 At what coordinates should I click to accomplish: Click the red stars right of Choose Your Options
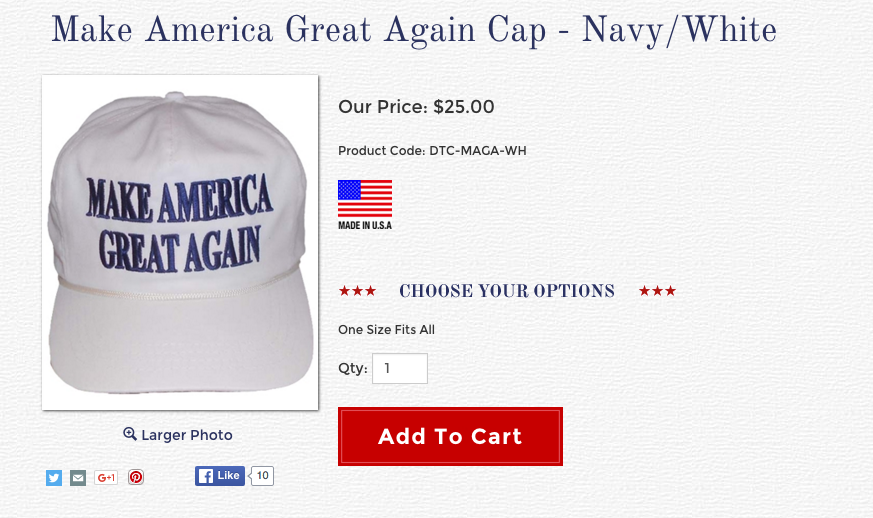[x=657, y=291]
